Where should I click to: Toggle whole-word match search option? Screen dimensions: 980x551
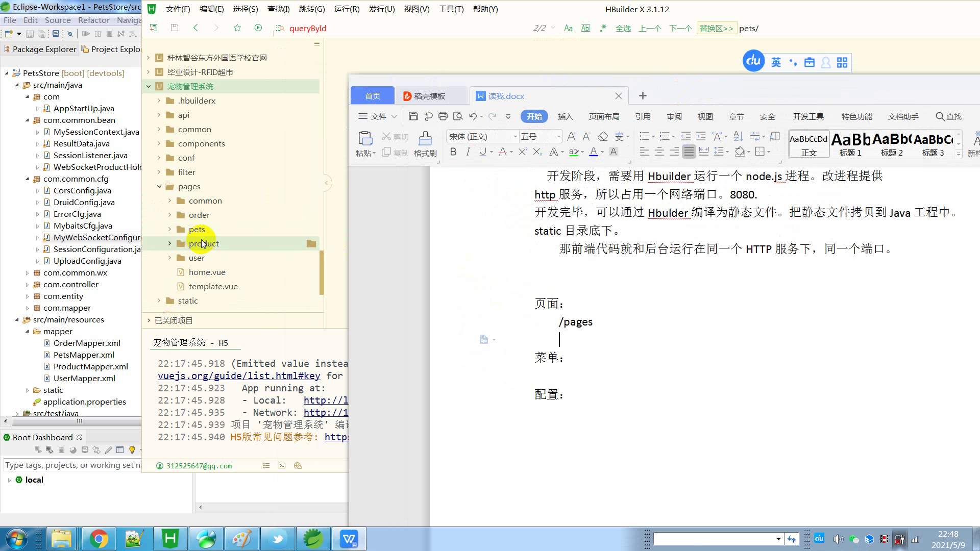pyautogui.click(x=586, y=28)
